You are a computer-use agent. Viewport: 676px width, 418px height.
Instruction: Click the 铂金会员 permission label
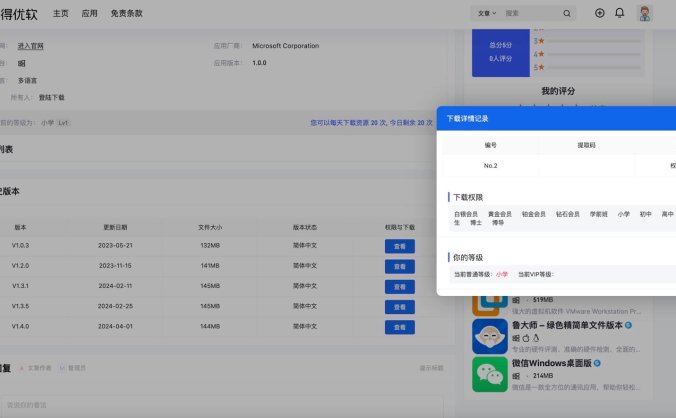click(534, 214)
